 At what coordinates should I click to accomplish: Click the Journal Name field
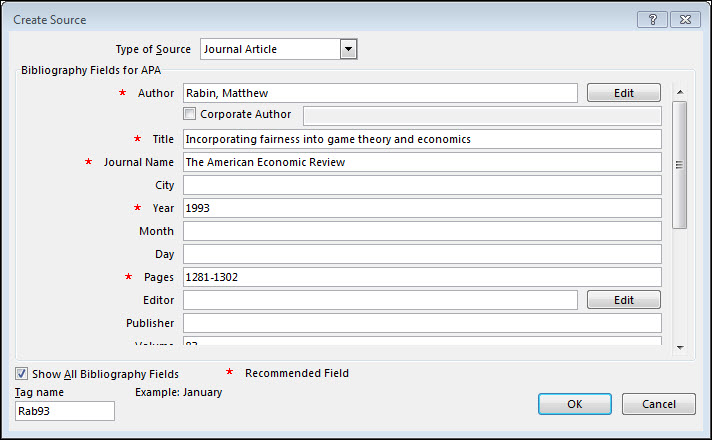pyautogui.click(x=422, y=162)
